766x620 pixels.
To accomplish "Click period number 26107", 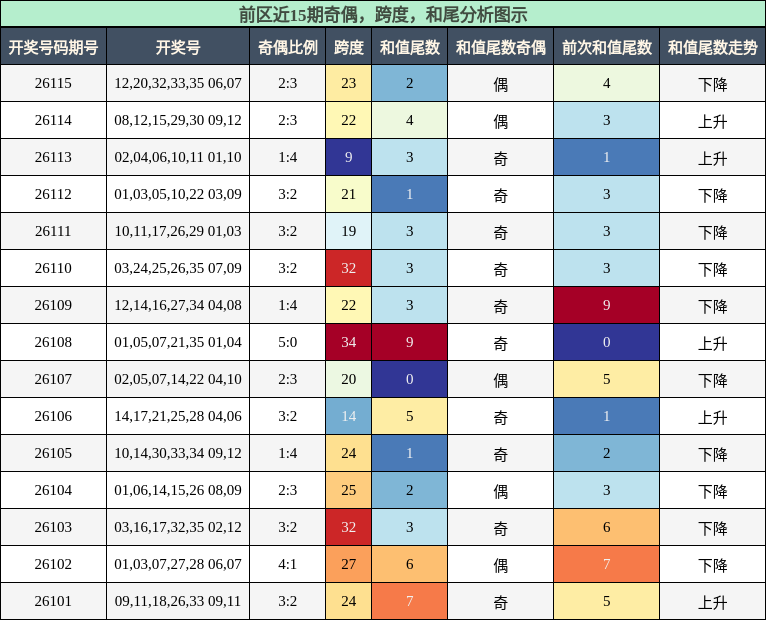I will [x=53, y=379].
